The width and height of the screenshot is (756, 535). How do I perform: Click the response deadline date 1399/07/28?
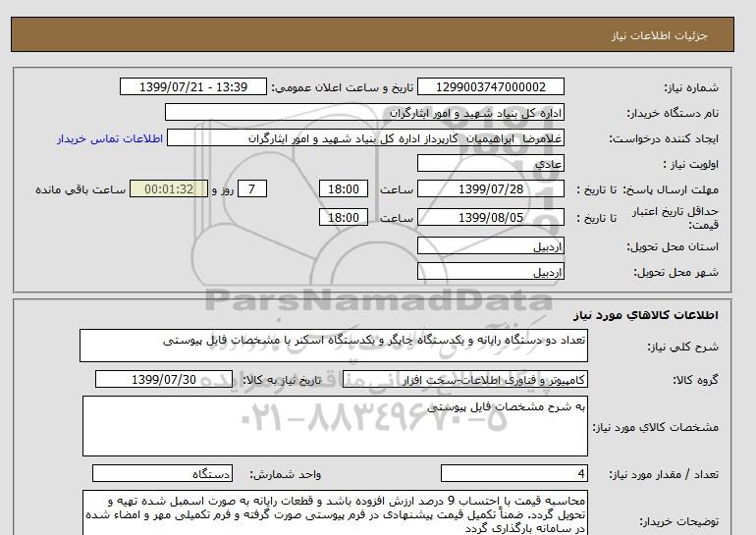pos(490,188)
